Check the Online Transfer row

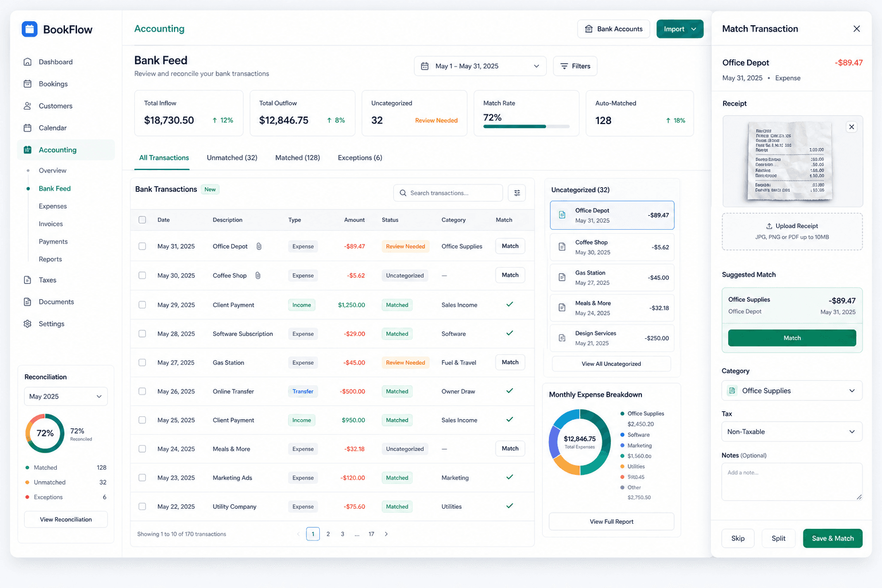(x=142, y=392)
